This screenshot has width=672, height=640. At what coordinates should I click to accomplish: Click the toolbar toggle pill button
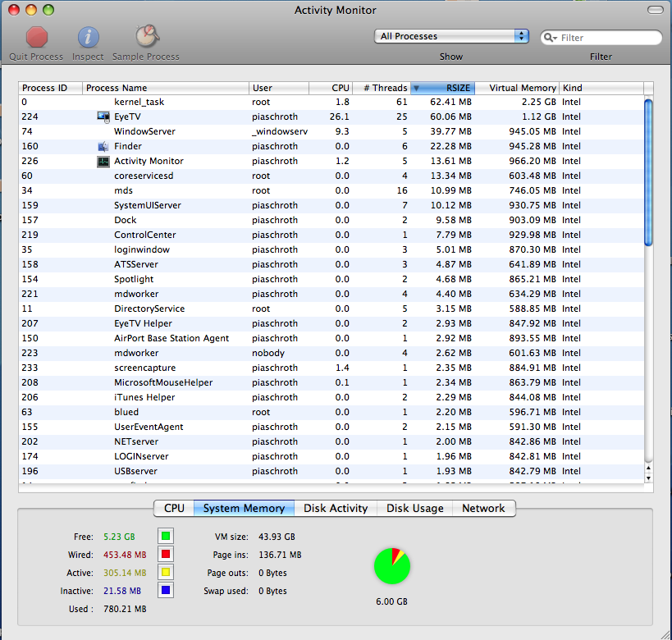656,10
